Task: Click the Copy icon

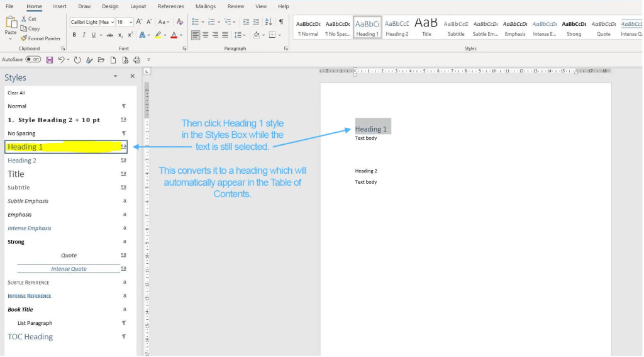Action: (24, 28)
